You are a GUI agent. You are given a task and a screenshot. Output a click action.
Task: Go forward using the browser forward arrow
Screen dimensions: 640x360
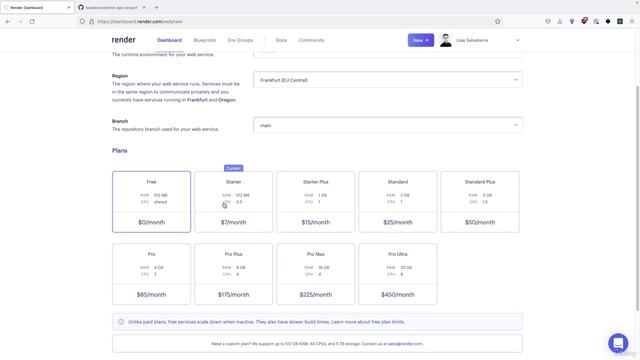pos(20,21)
